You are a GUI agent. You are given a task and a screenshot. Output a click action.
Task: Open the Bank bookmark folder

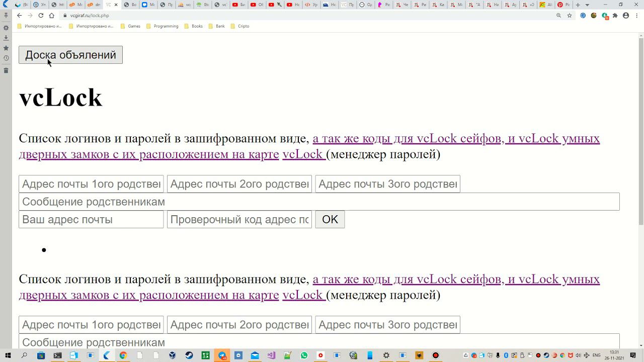pos(216,26)
